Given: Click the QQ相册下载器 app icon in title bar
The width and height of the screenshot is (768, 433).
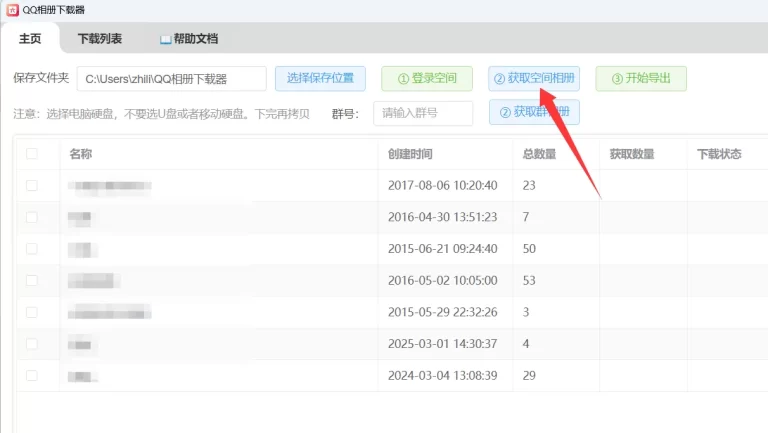Looking at the screenshot, I should coord(13,10).
